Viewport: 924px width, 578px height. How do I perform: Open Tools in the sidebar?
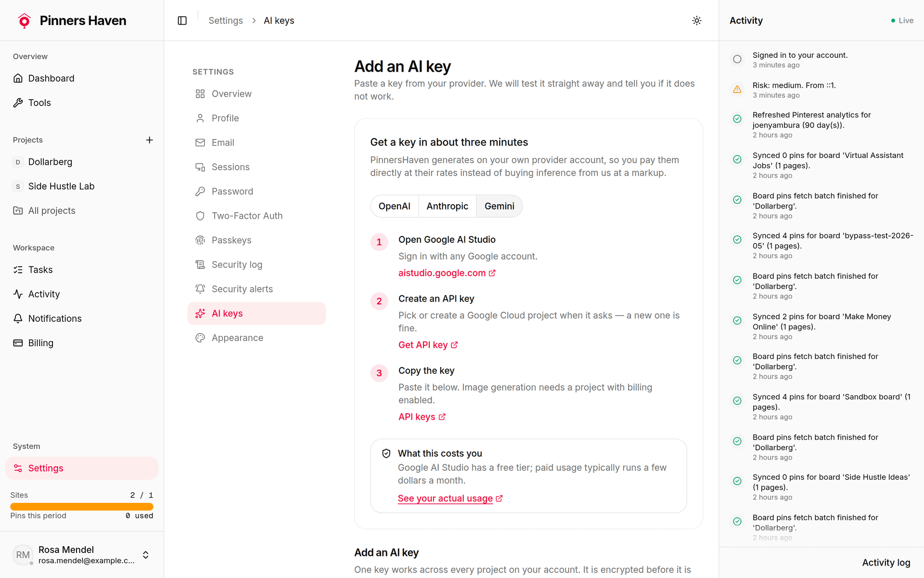click(82, 103)
